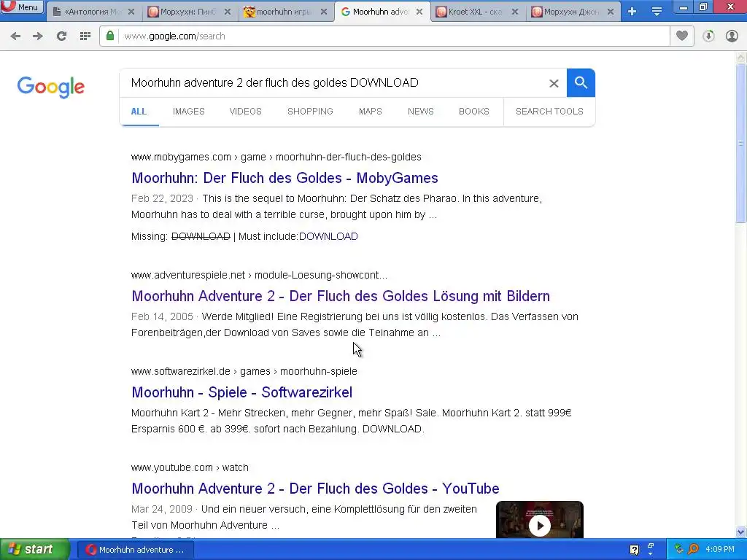Viewport: 747px width, 560px height.
Task: Close the moorhuhn игры tab
Action: [x=324, y=12]
